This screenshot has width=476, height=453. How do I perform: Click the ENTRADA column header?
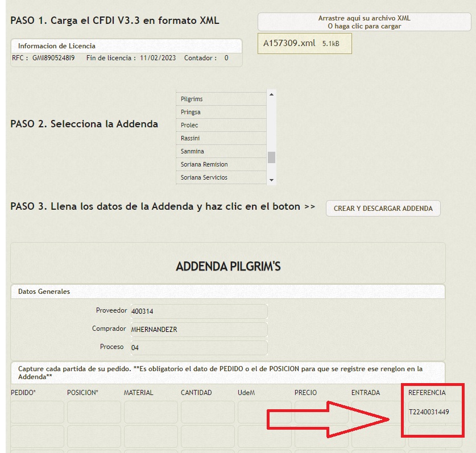pyautogui.click(x=366, y=393)
